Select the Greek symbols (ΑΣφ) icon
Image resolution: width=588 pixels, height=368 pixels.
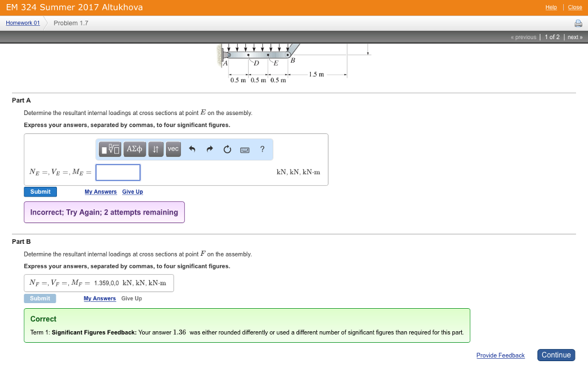point(134,149)
